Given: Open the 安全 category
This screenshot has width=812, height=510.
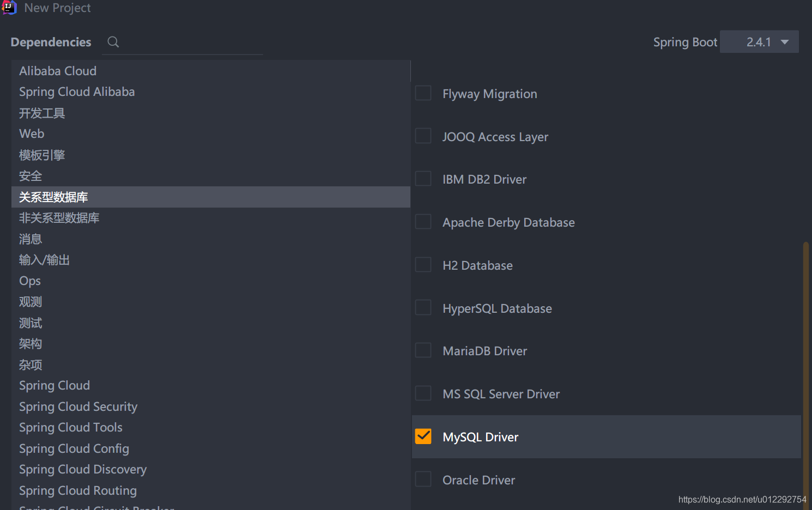Looking at the screenshot, I should tap(211, 175).
